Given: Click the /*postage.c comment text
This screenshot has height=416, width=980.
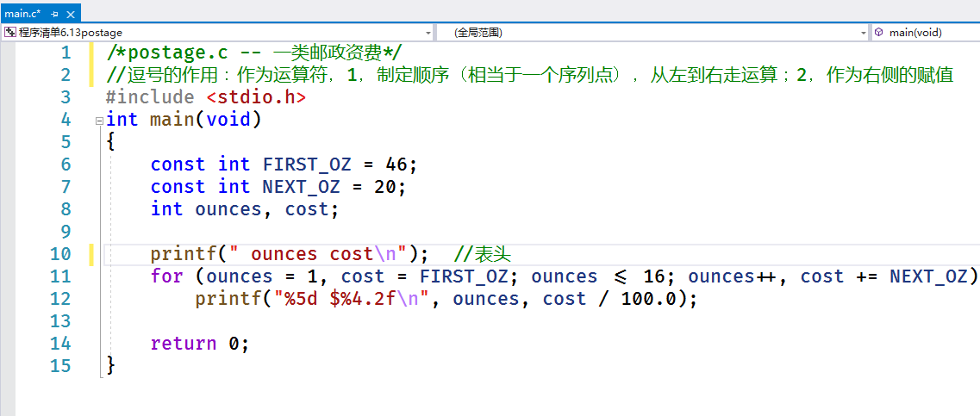Looking at the screenshot, I should (254, 53).
